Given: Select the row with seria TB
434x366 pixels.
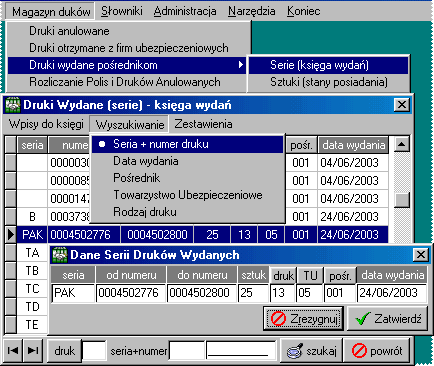Looking at the screenshot, I should [32, 271].
